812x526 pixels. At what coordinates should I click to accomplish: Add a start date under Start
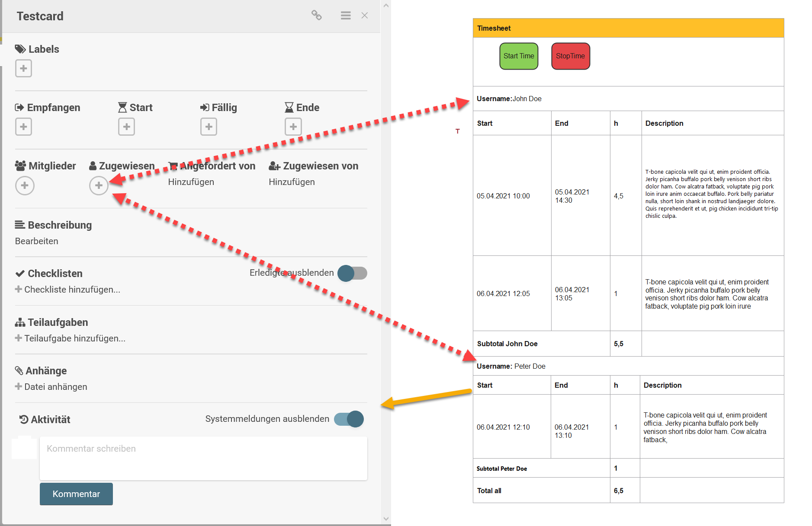click(x=126, y=126)
